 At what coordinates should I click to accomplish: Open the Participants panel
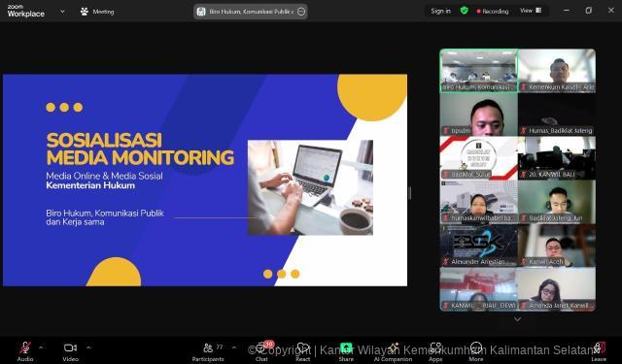(208, 347)
